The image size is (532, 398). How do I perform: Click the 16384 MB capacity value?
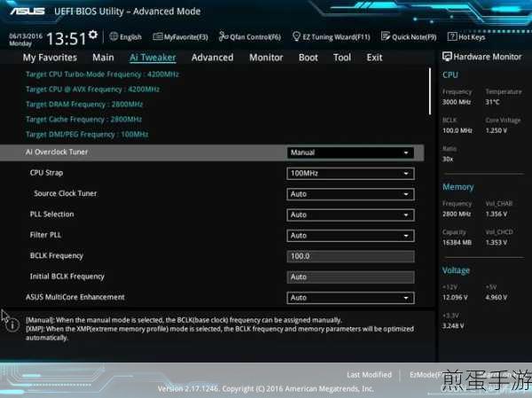457,243
